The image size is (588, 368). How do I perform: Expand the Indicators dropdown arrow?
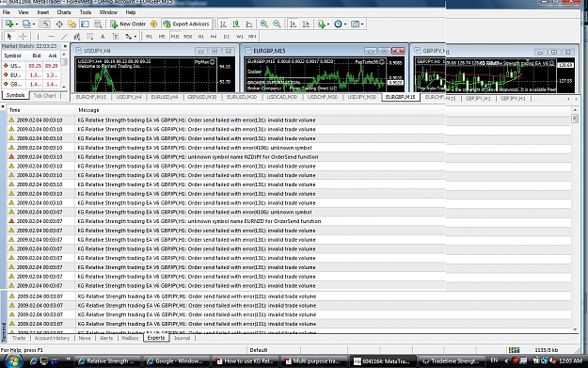click(x=328, y=24)
